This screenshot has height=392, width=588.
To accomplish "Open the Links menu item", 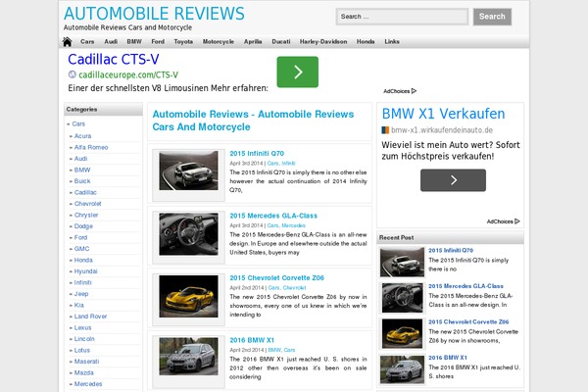I will [392, 41].
